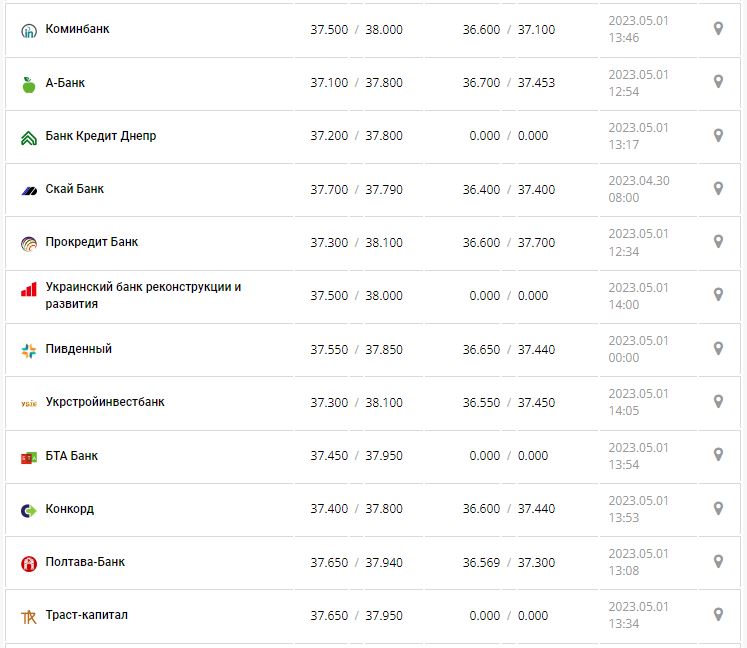Open location pin for Пивденный bank

[718, 348]
